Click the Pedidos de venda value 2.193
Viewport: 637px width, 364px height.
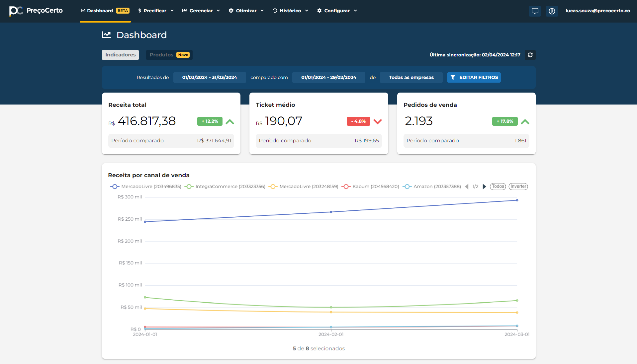coord(419,121)
